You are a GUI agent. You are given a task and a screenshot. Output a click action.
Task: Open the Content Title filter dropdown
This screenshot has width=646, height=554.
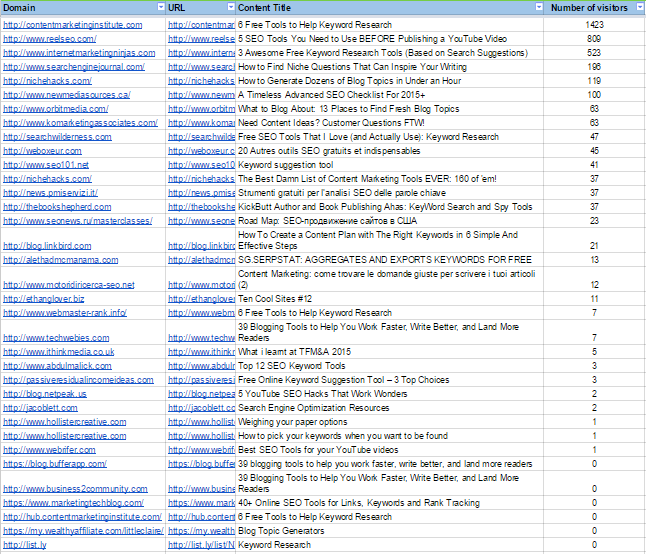click(539, 7)
